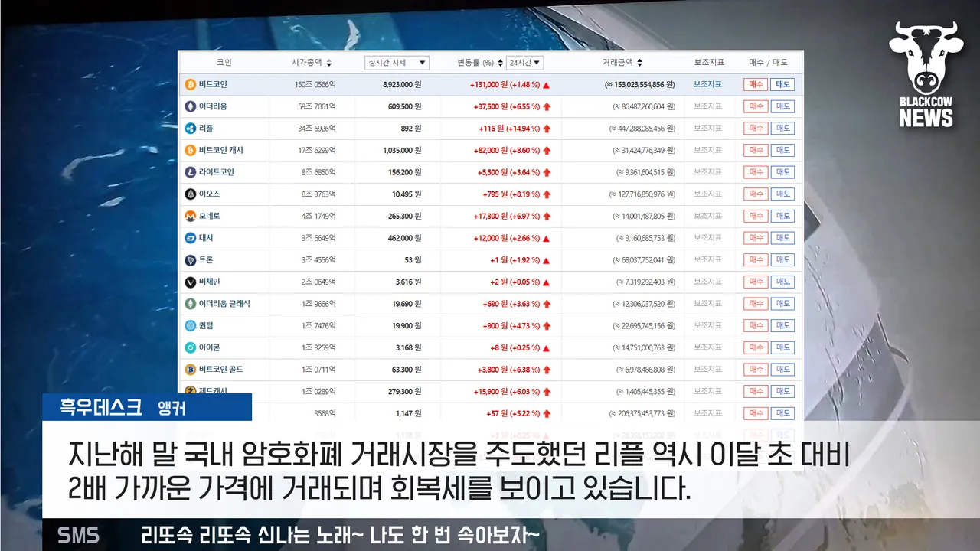Screen dimensions: 980x551
Task: Open 보조지표 link for 리플
Action: [707, 129]
